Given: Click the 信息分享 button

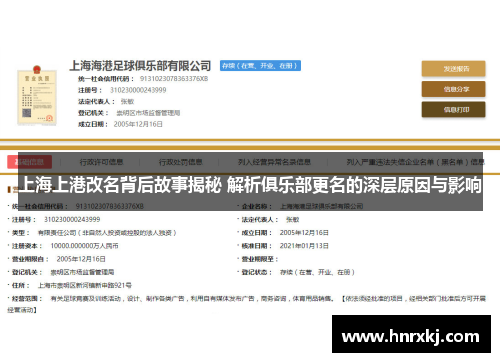Looking at the screenshot, I should pyautogui.click(x=453, y=89).
